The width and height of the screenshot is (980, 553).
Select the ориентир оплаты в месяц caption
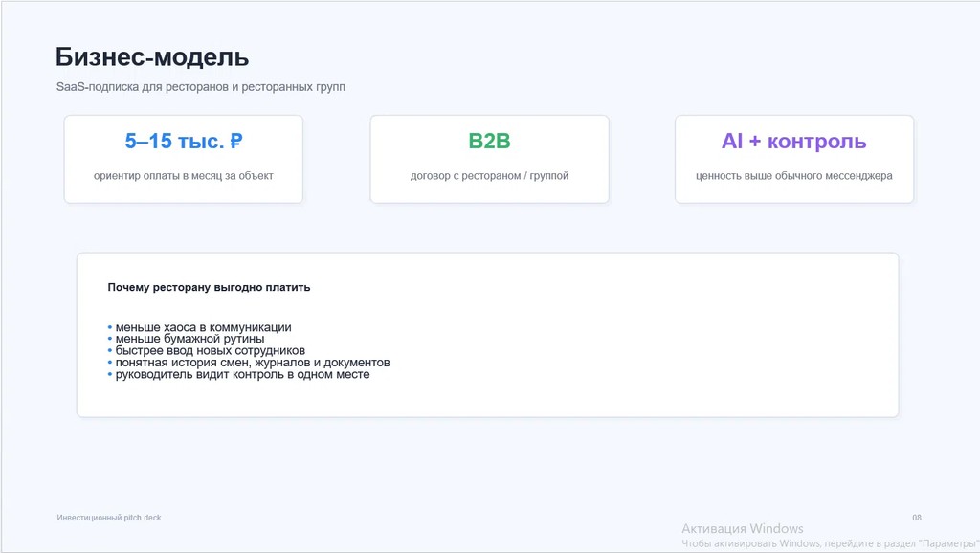tap(183, 176)
